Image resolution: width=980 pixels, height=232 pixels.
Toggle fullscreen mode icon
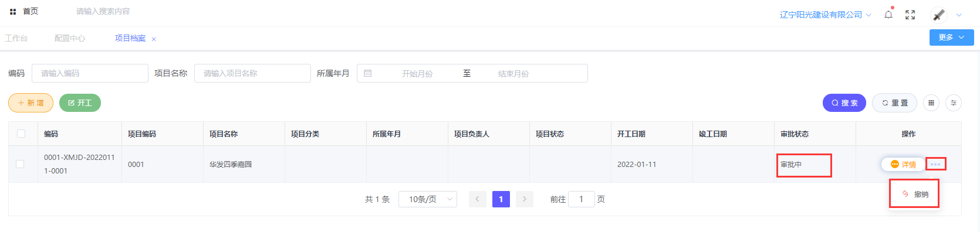tap(910, 15)
